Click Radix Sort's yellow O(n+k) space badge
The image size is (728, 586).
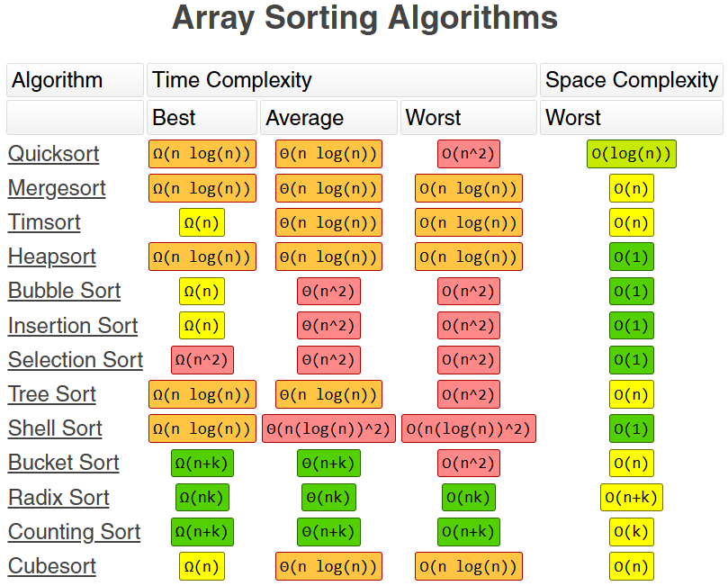coord(631,498)
